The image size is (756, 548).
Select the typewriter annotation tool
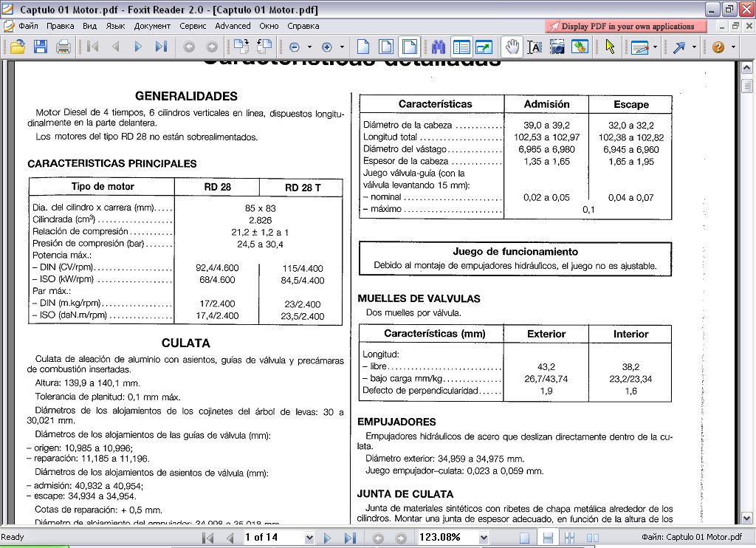pos(639,47)
